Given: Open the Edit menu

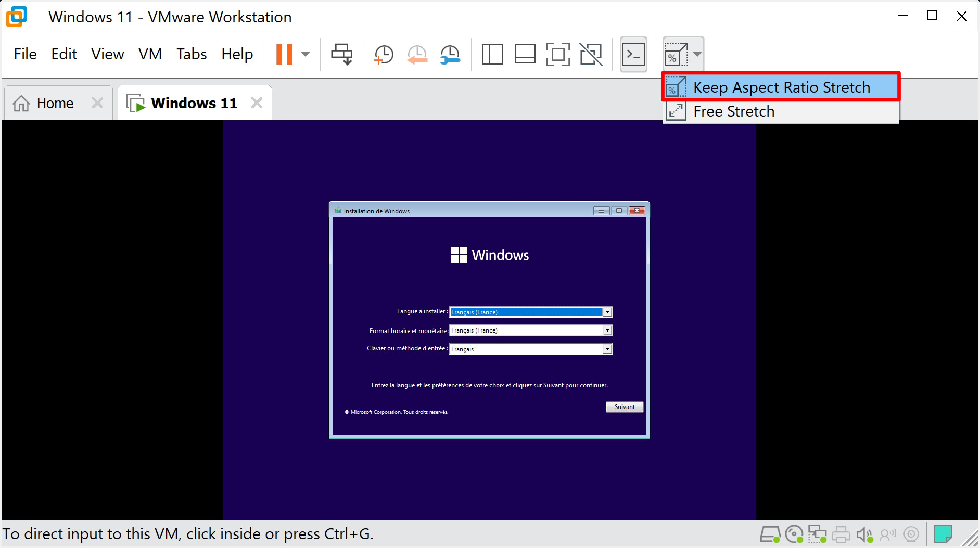Looking at the screenshot, I should [64, 54].
